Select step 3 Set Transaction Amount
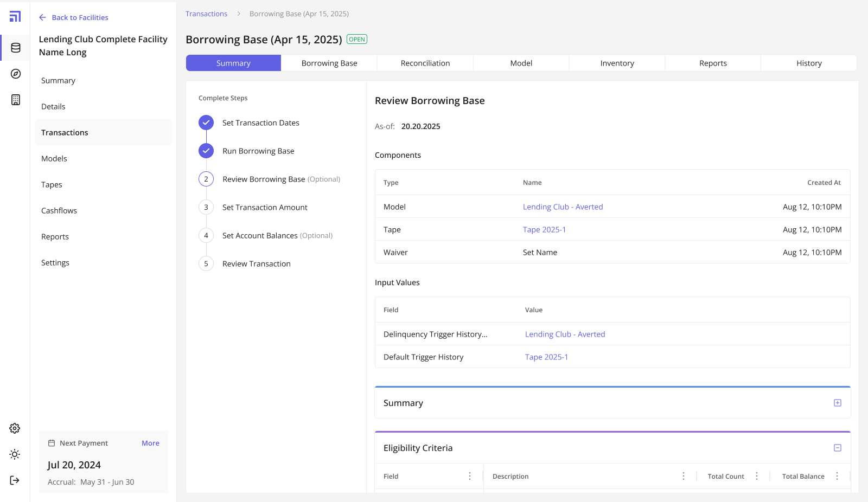Screen dimensions: 868x502 (x=265, y=208)
